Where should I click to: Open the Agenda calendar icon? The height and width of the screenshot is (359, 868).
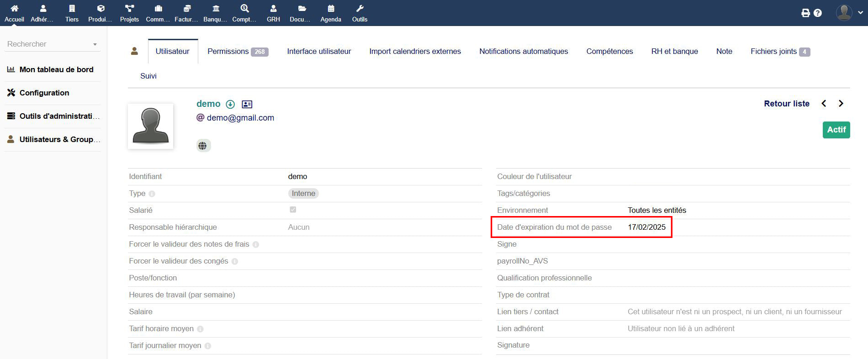(x=331, y=9)
